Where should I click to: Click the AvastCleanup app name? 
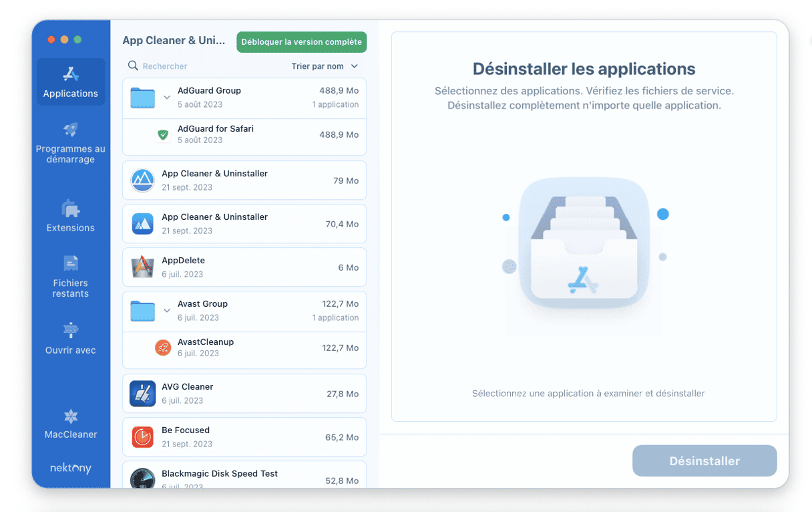tap(206, 342)
